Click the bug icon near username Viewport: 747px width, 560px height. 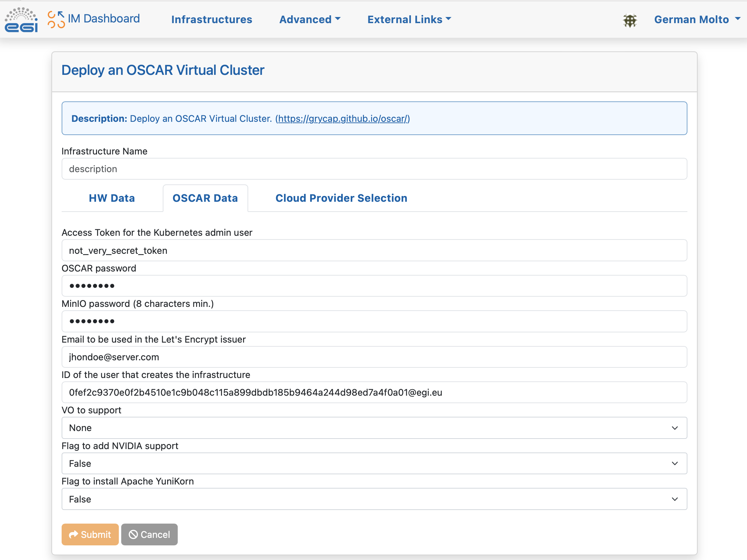click(x=630, y=20)
